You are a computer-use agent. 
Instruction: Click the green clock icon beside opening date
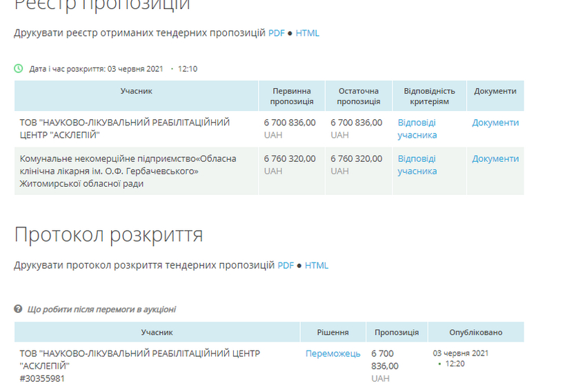pyautogui.click(x=19, y=68)
